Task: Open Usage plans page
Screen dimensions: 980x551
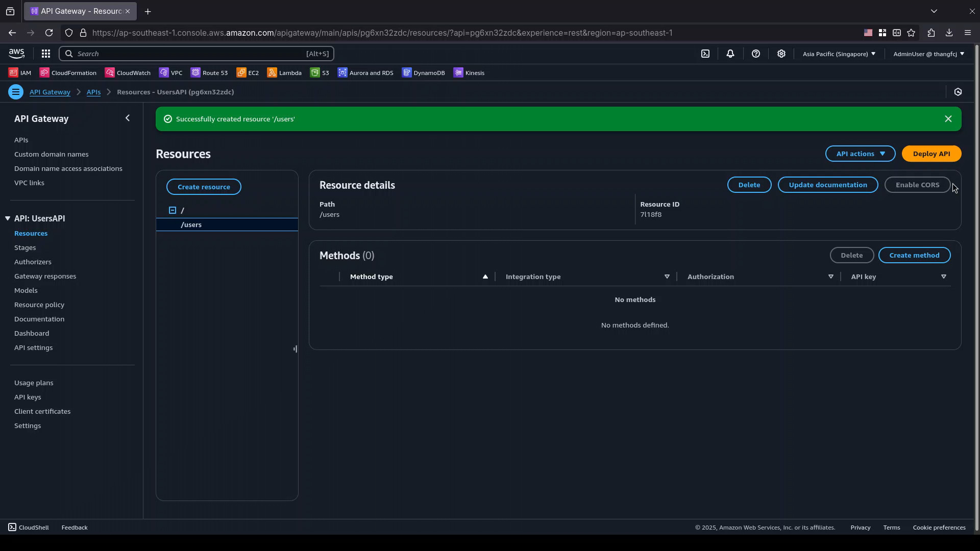Action: (34, 383)
